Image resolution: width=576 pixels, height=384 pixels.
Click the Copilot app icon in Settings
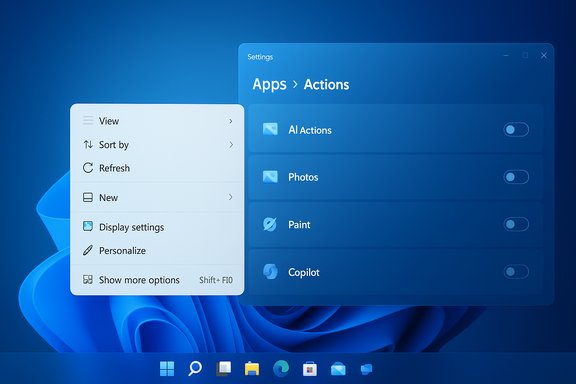pos(270,272)
